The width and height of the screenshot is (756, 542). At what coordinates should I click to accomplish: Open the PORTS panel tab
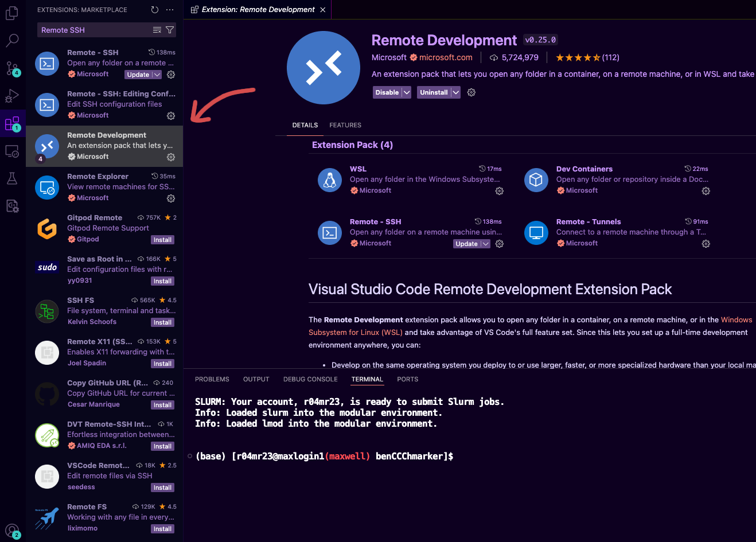click(408, 379)
